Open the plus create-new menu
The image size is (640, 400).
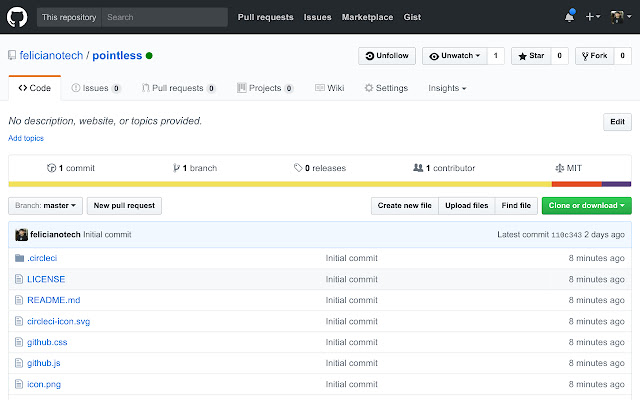tap(593, 17)
